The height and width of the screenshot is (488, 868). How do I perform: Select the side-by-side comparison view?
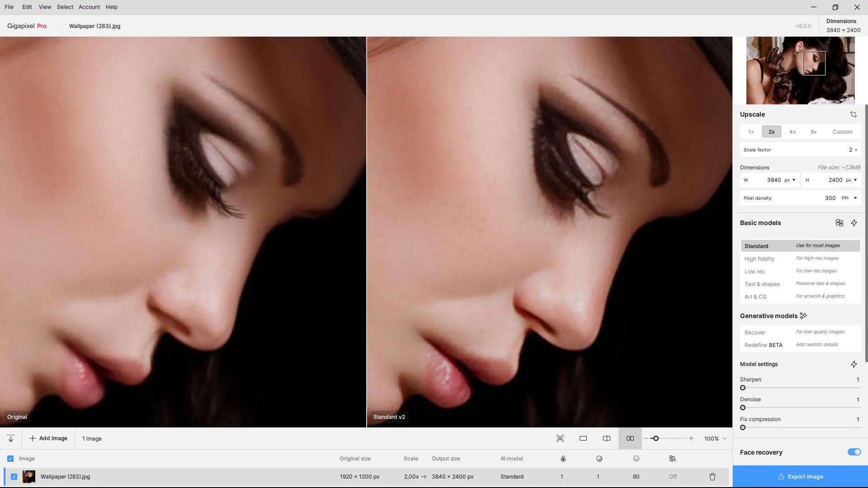[630, 438]
